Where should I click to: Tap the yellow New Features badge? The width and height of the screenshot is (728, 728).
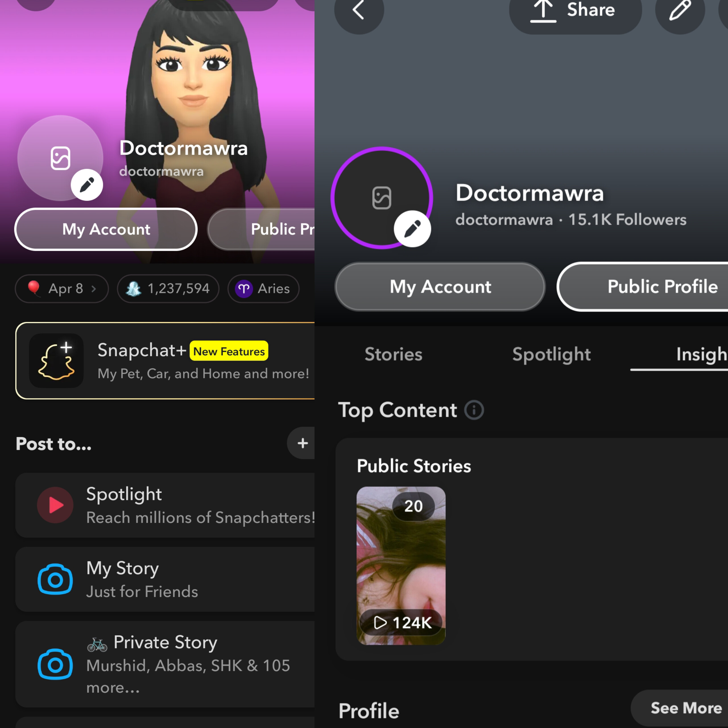pyautogui.click(x=229, y=351)
